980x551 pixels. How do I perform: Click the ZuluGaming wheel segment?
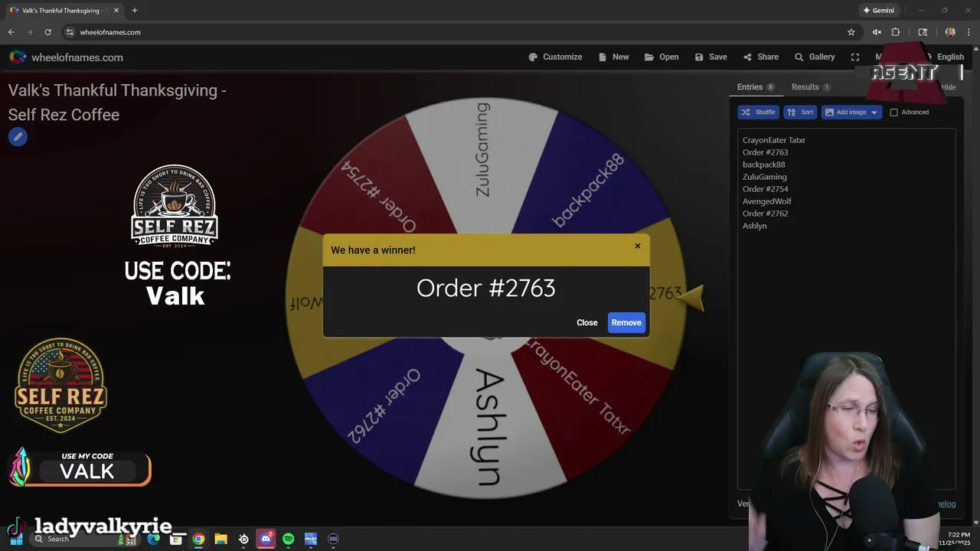(482, 149)
